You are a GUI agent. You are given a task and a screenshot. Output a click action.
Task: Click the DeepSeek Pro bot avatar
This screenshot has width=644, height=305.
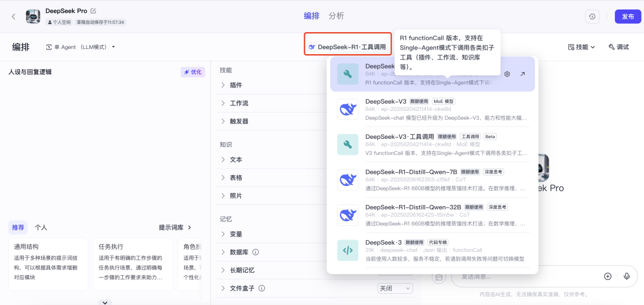pyautogui.click(x=33, y=17)
